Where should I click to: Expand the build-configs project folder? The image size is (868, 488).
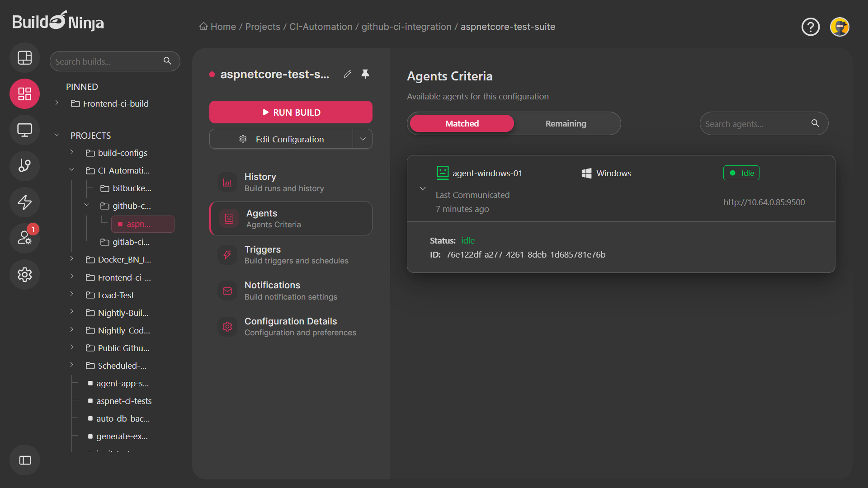pyautogui.click(x=71, y=153)
